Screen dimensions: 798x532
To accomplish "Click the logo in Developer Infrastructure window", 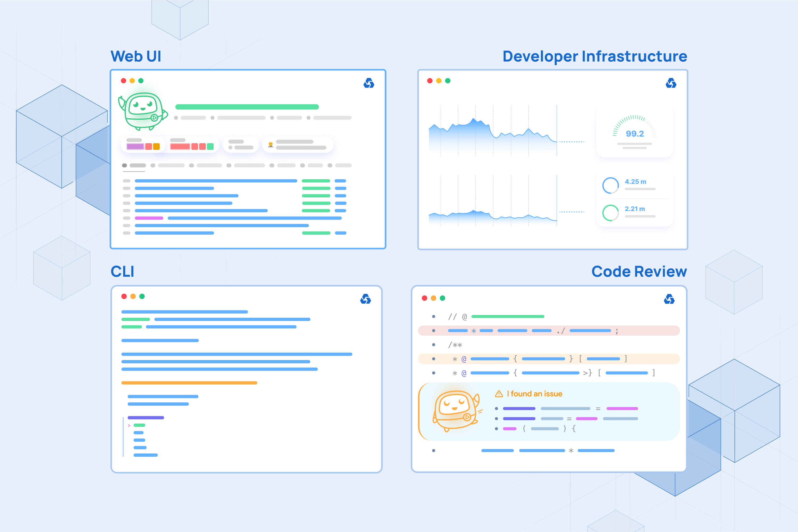I will click(671, 83).
